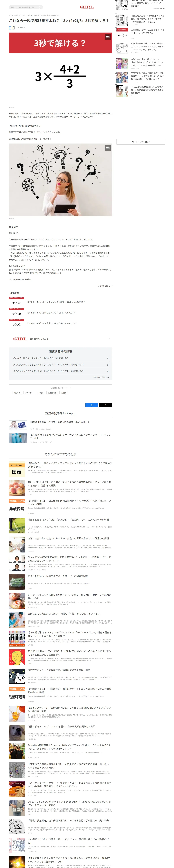Open article 'Snow Man阿部亮平＆ラウールの最強コンビ'
The width and height of the screenshot is (174, 868).
69,747
